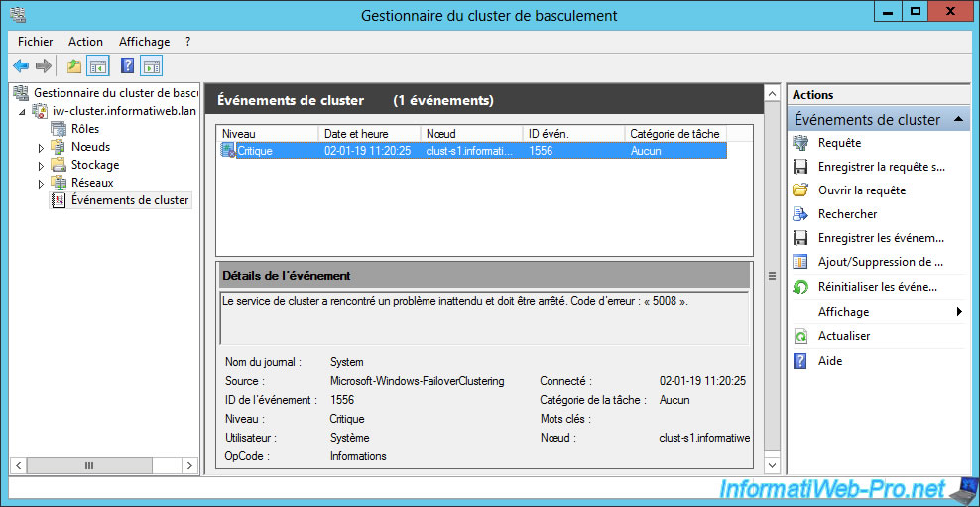Click the blue help toolbar icon
980x507 pixels.
tap(127, 66)
